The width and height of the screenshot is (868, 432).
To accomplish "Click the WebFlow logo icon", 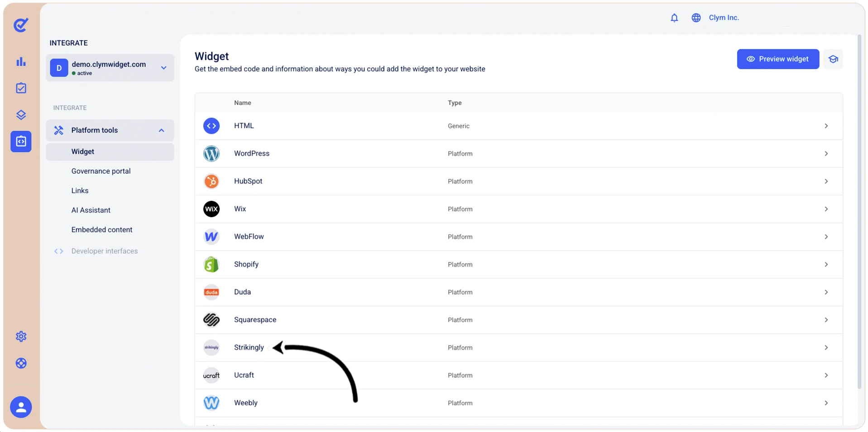I will tap(211, 237).
